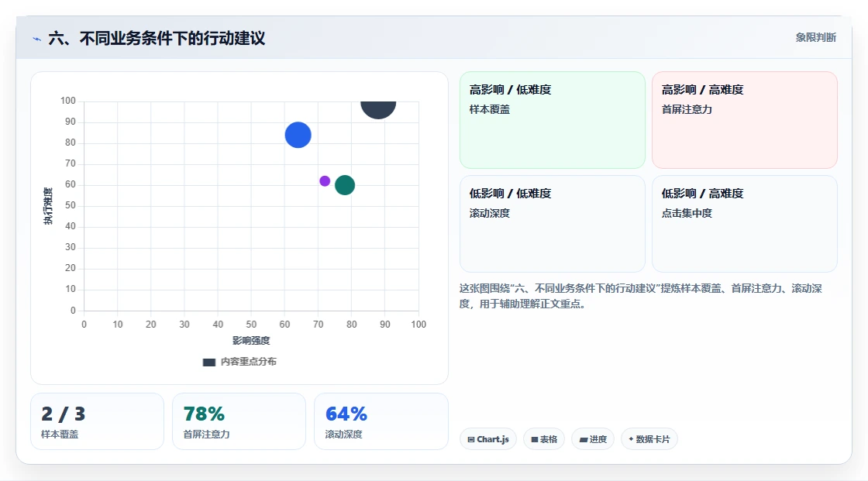Click the sparkle icon in 数据卡片 chip
This screenshot has height=481, width=868.
(631, 439)
